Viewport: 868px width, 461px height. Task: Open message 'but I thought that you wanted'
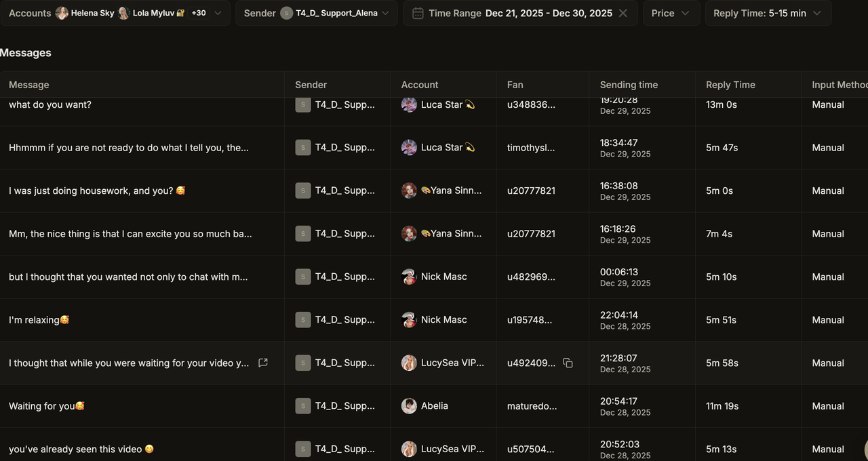pyautogui.click(x=128, y=277)
